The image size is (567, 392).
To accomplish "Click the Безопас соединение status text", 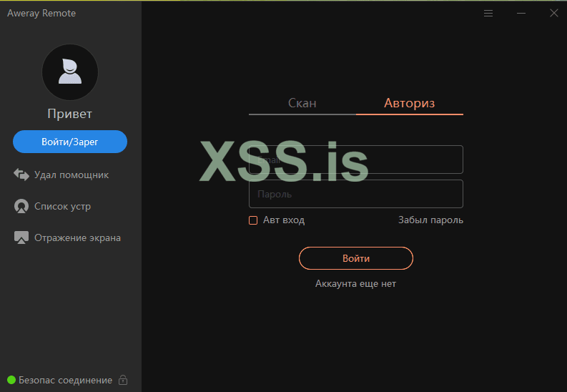I will [x=66, y=380].
